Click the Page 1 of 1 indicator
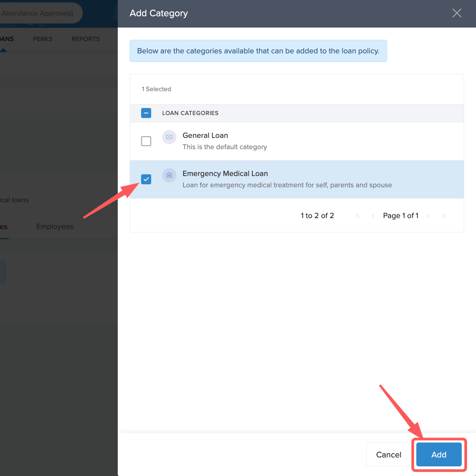Viewport: 476px width, 476px height. (x=400, y=216)
